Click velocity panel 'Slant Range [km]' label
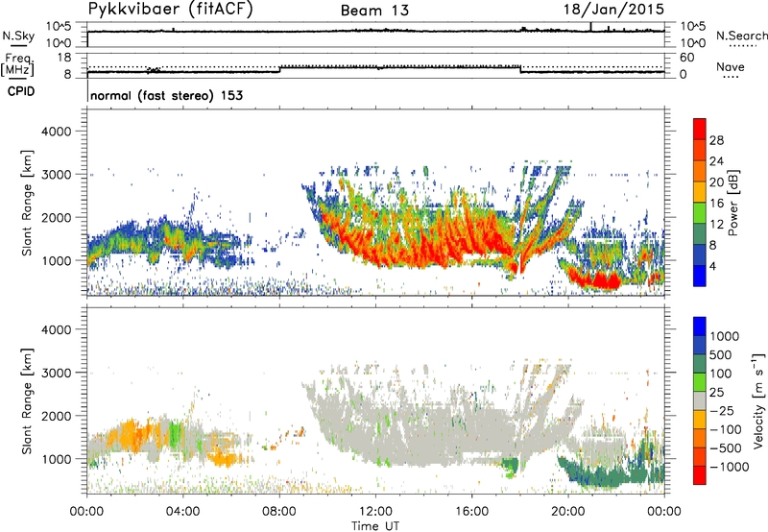Viewport: 768px width, 532px height. (27, 400)
